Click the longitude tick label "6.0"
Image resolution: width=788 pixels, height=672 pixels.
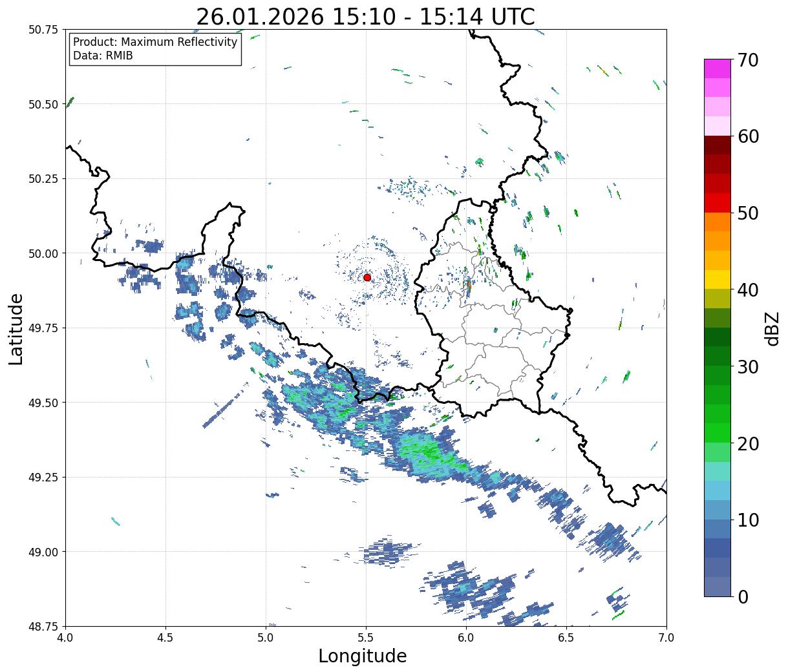tap(466, 638)
